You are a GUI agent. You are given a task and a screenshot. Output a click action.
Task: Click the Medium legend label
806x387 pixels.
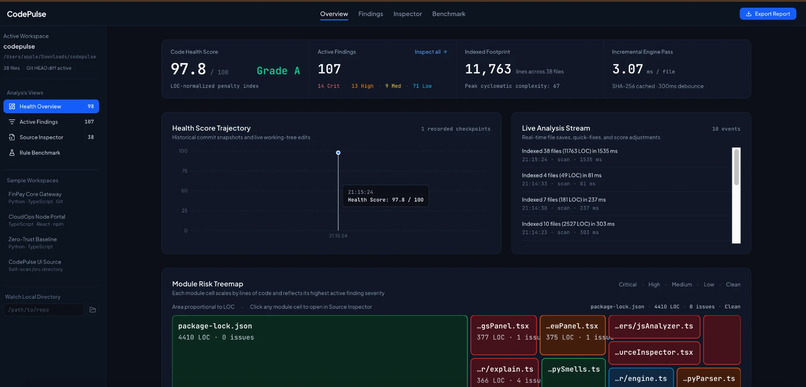682,284
